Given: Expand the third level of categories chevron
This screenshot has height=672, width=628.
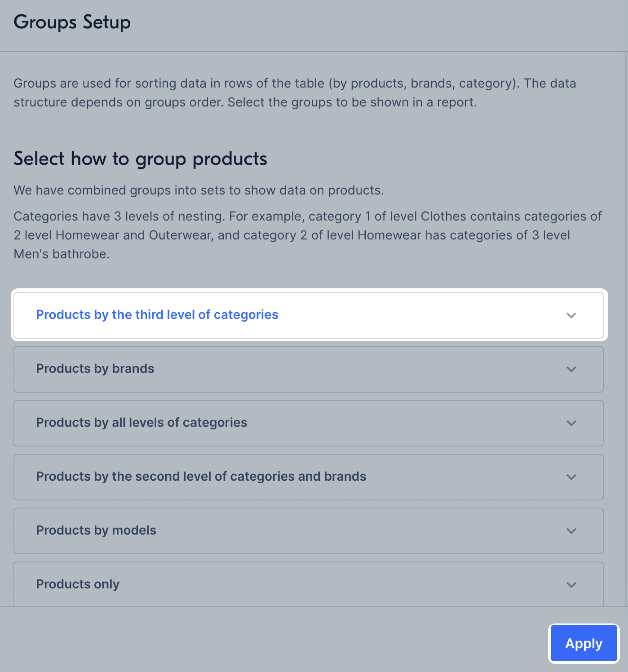Looking at the screenshot, I should (x=571, y=315).
